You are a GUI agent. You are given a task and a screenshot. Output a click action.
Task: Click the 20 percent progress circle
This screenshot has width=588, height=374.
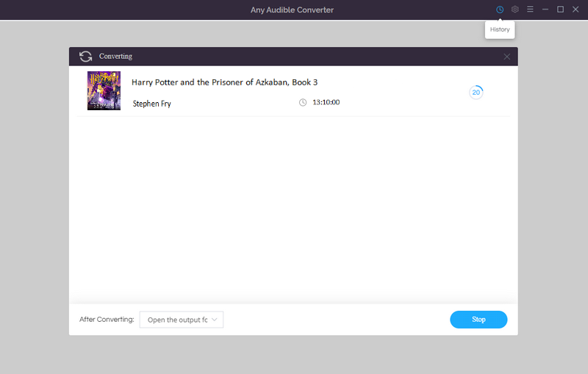click(x=476, y=92)
